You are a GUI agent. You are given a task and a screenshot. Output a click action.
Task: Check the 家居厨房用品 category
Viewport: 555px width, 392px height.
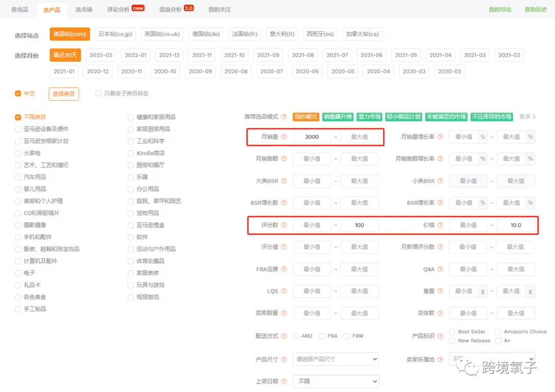(x=131, y=129)
